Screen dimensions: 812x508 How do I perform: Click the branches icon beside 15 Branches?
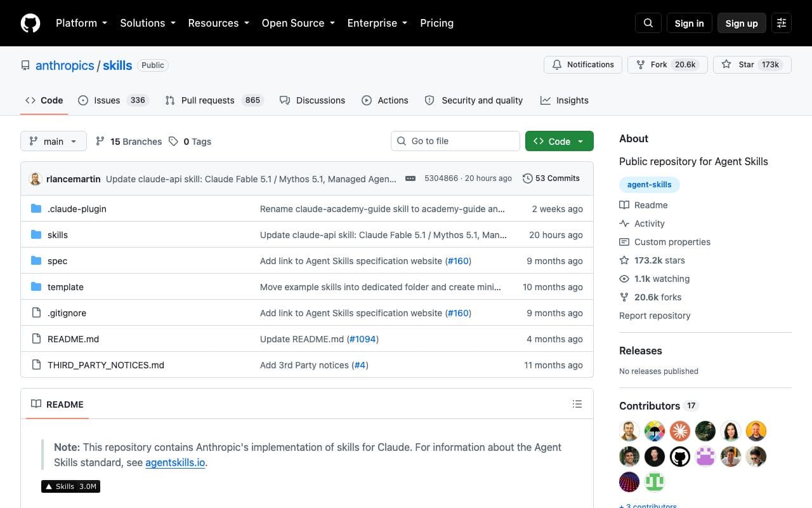click(100, 141)
